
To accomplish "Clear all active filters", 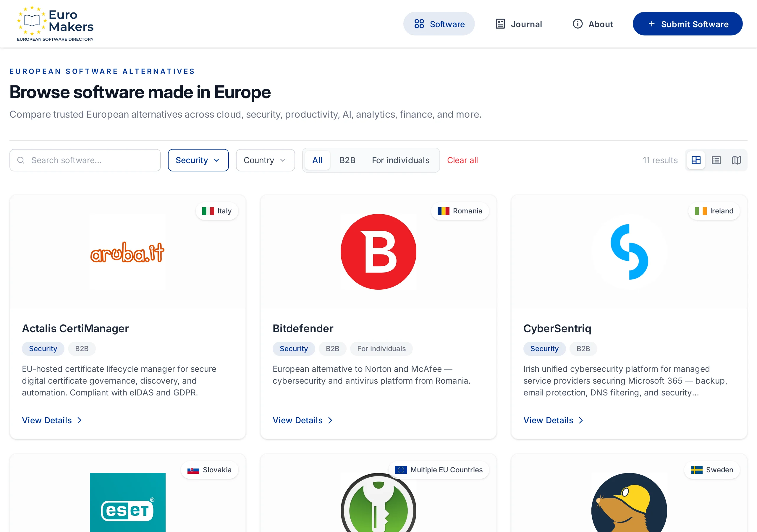I will (x=462, y=160).
